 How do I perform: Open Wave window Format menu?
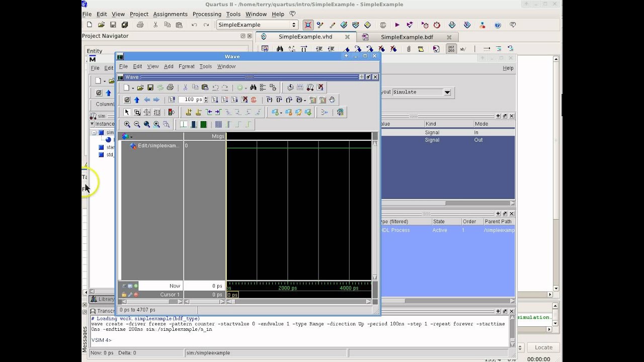pos(186,66)
